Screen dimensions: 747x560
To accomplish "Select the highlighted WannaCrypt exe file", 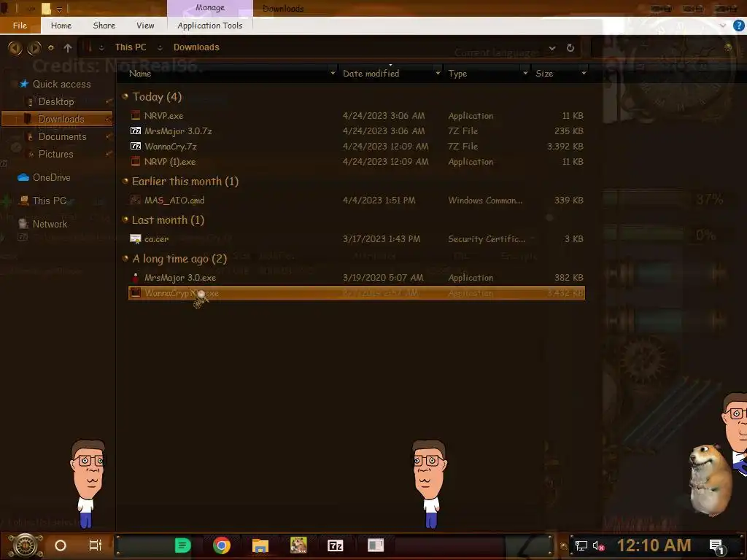I will pos(356,293).
